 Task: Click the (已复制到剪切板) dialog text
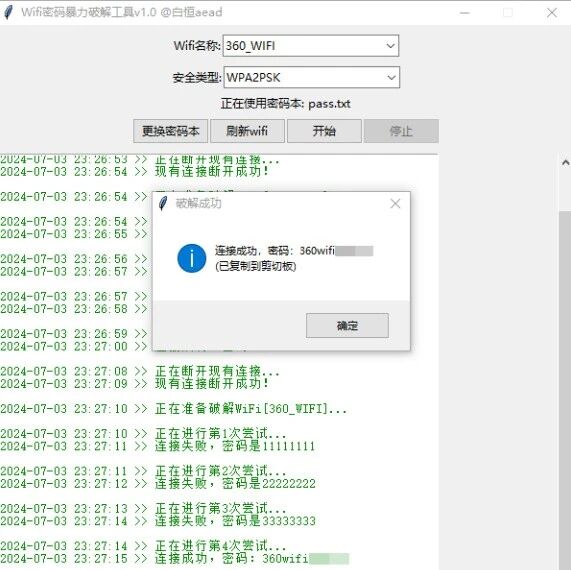256,267
